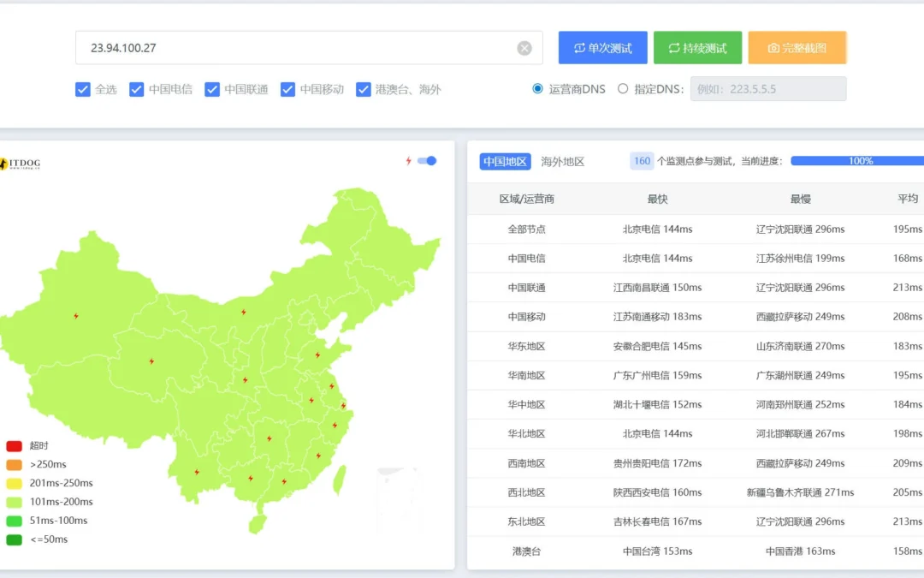Click the 华中地区 row label
This screenshot has width=924, height=578.
[526, 404]
